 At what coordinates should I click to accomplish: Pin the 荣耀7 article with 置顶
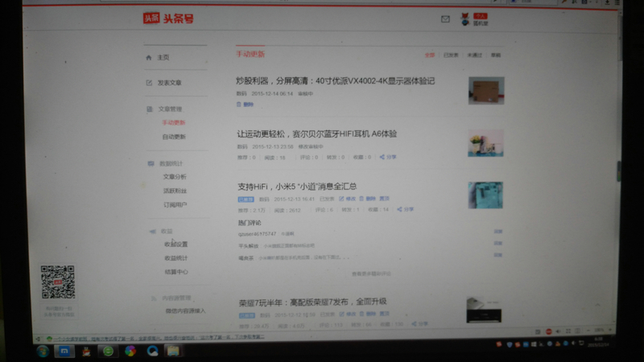click(384, 314)
